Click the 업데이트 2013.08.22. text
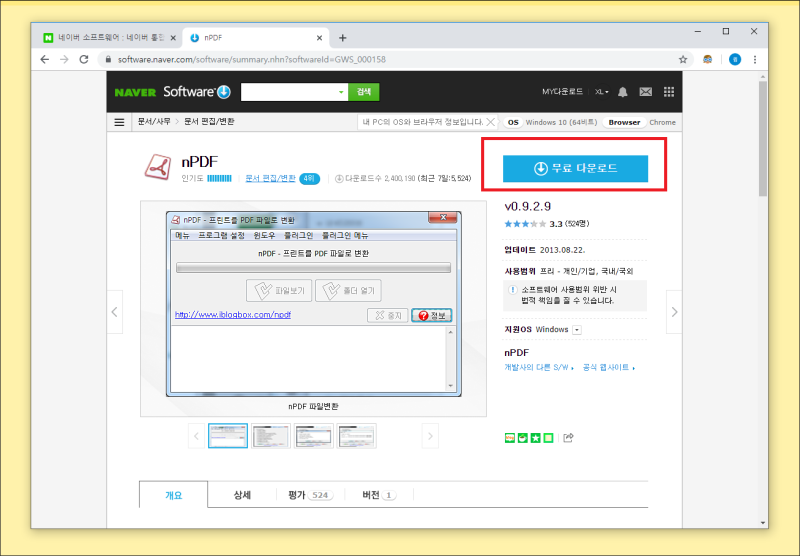The height and width of the screenshot is (556, 800). (544, 250)
